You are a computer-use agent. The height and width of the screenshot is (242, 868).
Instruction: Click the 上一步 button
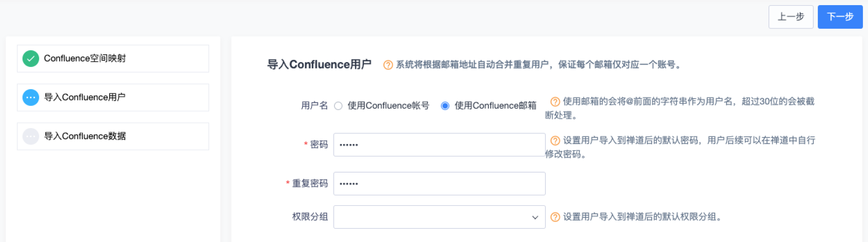pos(791,17)
